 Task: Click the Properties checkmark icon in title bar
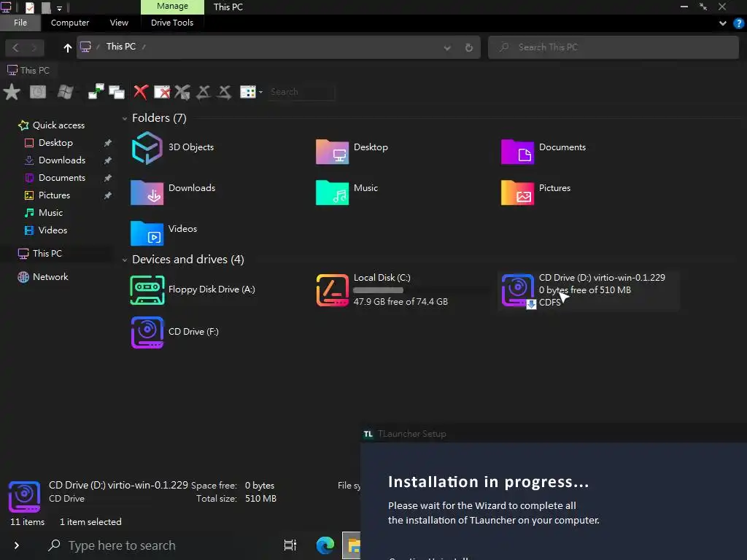pos(29,7)
